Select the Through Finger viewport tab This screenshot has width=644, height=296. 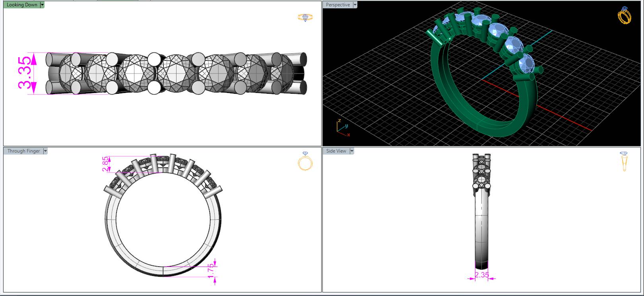(x=23, y=151)
